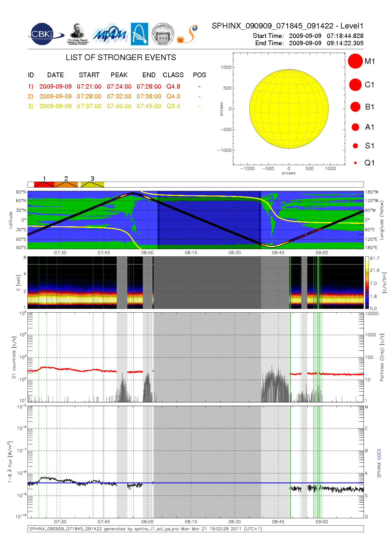The height and width of the screenshot is (555, 392).
Task: Click event 1 peak time 07:24:00
Action: tap(119, 86)
